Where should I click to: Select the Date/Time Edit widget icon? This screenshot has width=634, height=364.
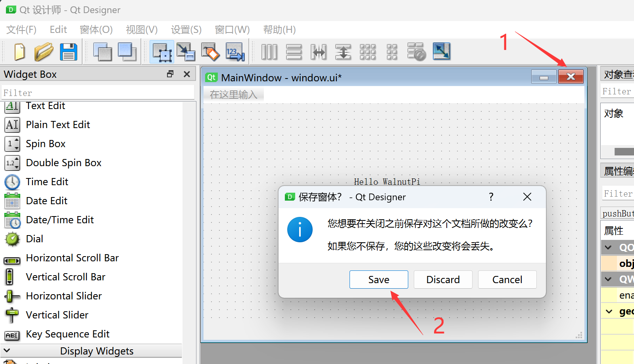[12, 220]
